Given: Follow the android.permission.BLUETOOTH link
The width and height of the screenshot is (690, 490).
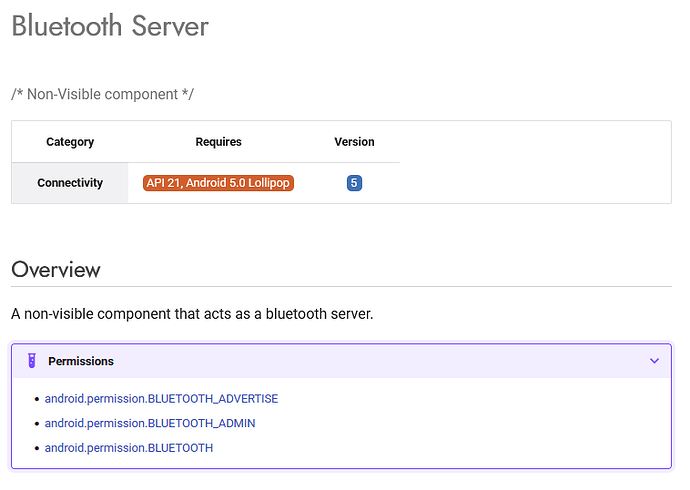Looking at the screenshot, I should (x=129, y=448).
